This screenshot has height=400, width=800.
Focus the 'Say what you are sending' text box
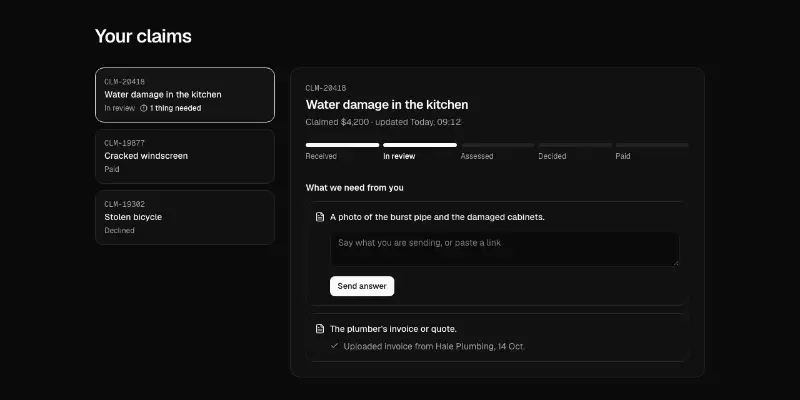[x=505, y=249]
